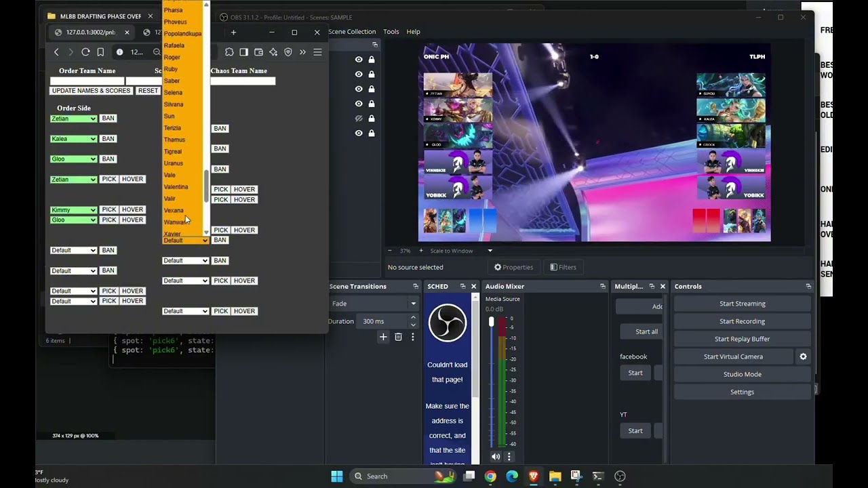Adjust the Media Source volume fader
The image size is (868, 488).
click(492, 322)
